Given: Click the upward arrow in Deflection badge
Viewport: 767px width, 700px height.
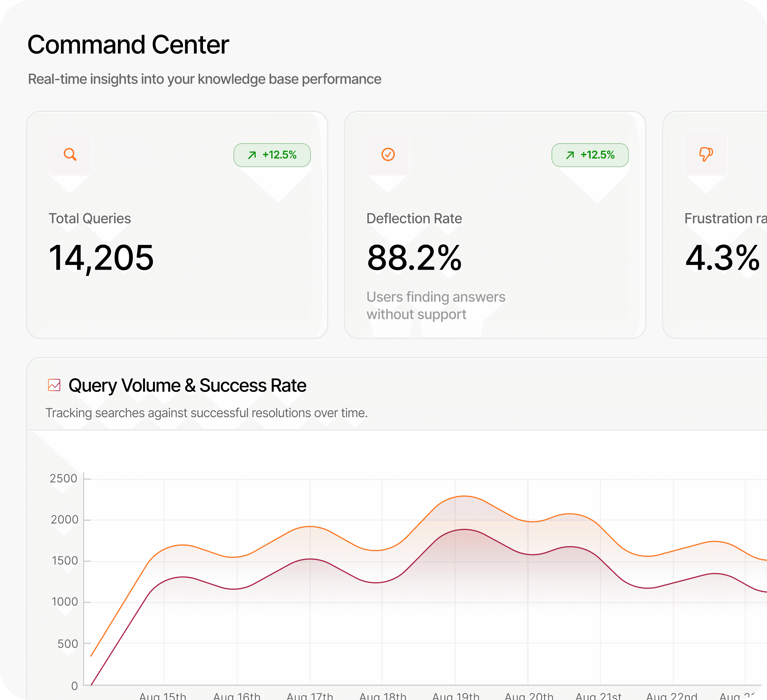Looking at the screenshot, I should [x=570, y=155].
